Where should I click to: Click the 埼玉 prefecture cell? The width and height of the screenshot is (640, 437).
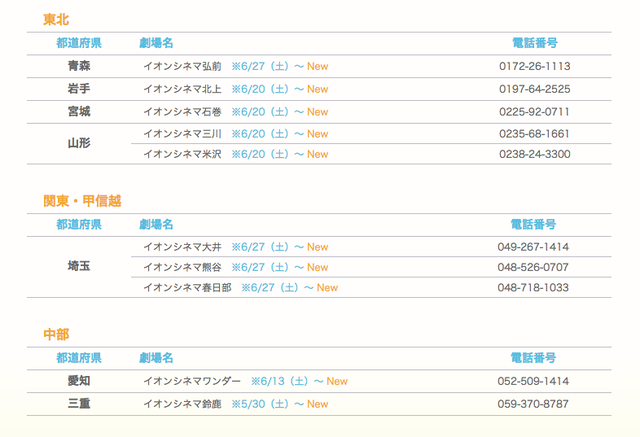79,267
